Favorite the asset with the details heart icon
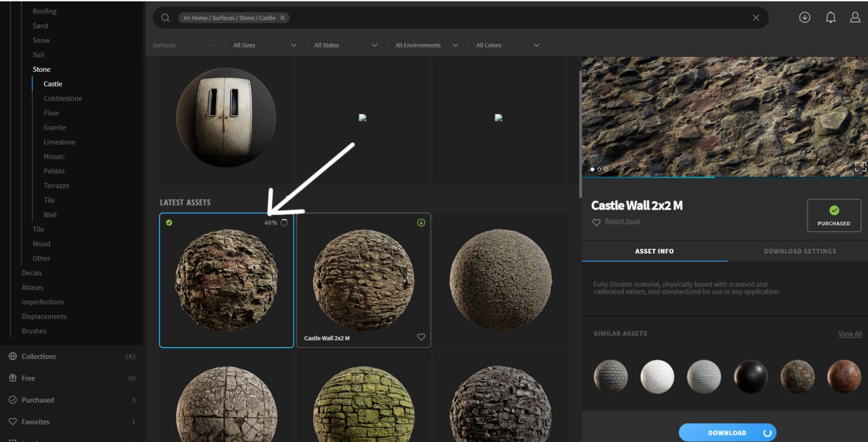This screenshot has height=442, width=868. (x=597, y=222)
